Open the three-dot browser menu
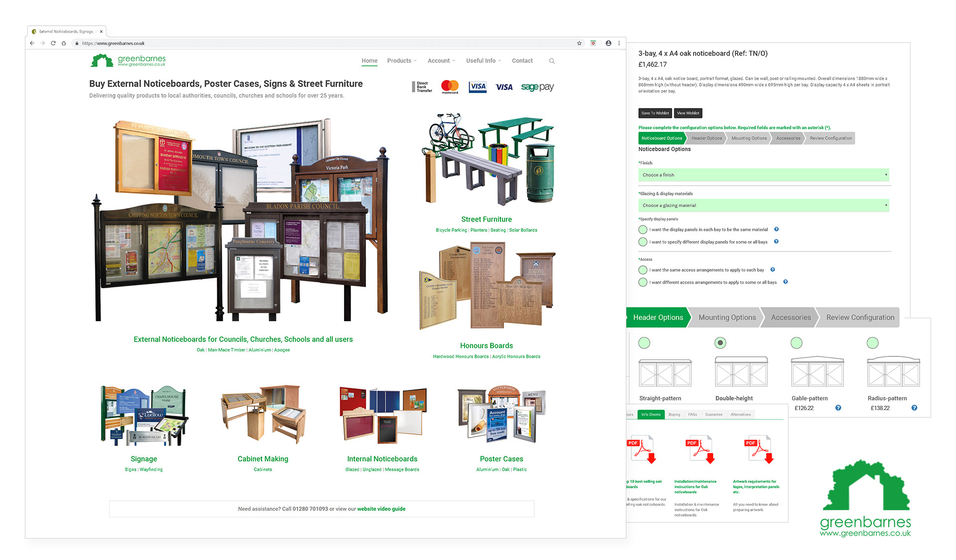The height and width of the screenshot is (560, 956). [x=619, y=43]
